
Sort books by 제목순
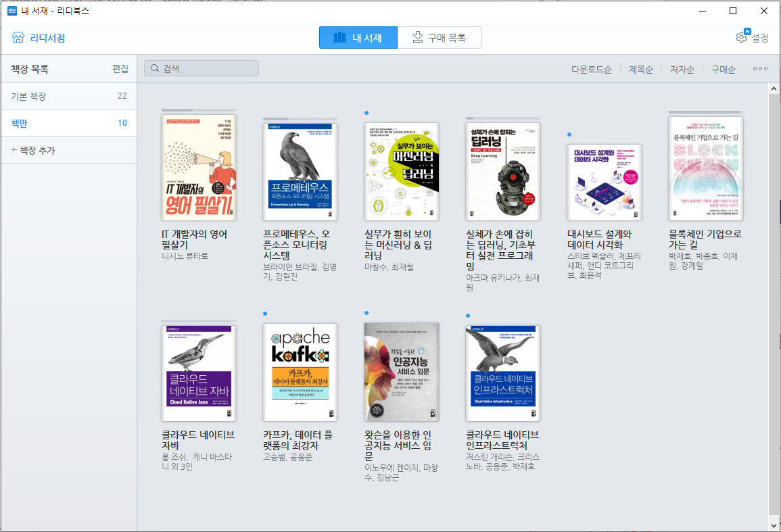click(x=640, y=69)
